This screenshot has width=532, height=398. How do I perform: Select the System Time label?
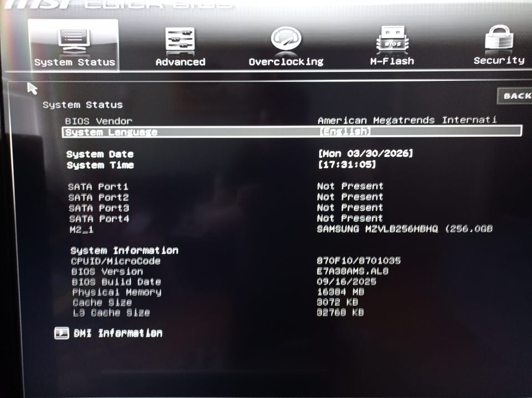pyautogui.click(x=100, y=165)
